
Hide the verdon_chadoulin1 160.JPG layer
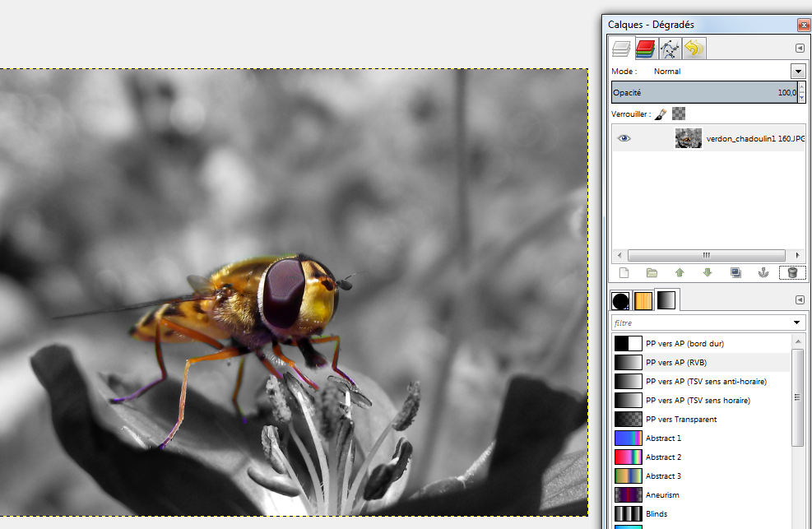[x=624, y=138]
